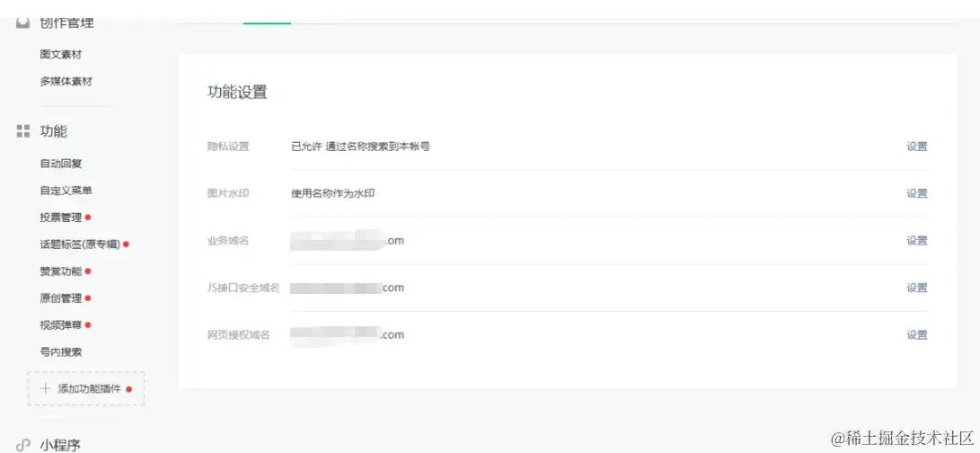Open 话题标签(原专辑) sidebar entry
The width and height of the screenshot is (980, 453).
pos(80,244)
